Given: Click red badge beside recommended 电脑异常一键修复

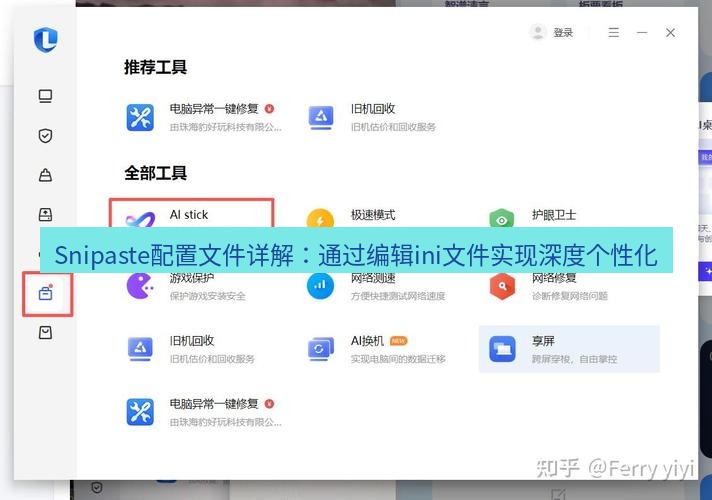Looking at the screenshot, I should 269,109.
